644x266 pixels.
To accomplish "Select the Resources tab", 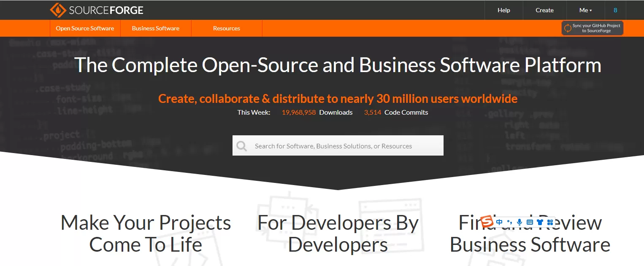I will coord(227,28).
